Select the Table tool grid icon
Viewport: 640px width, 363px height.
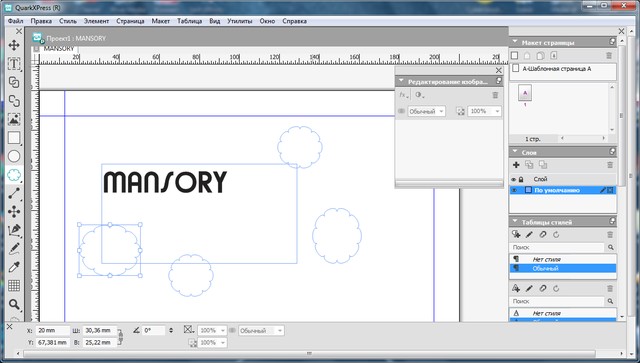pyautogui.click(x=14, y=285)
